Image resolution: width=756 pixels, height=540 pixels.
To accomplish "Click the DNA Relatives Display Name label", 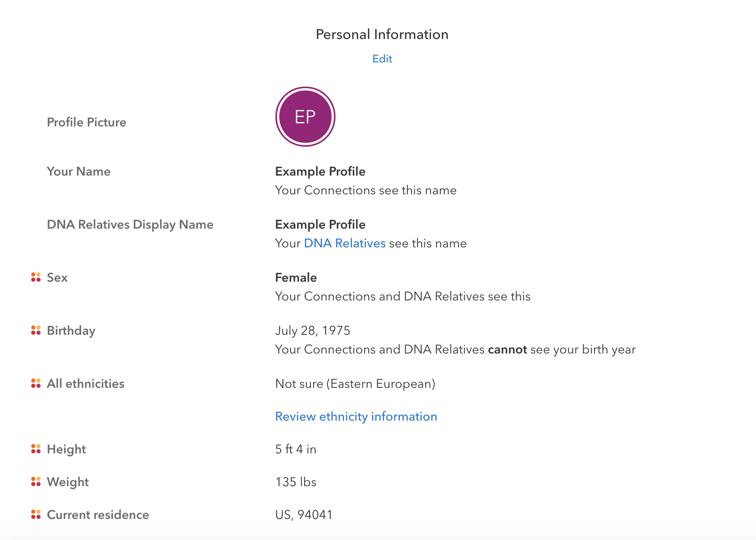I will pos(130,224).
